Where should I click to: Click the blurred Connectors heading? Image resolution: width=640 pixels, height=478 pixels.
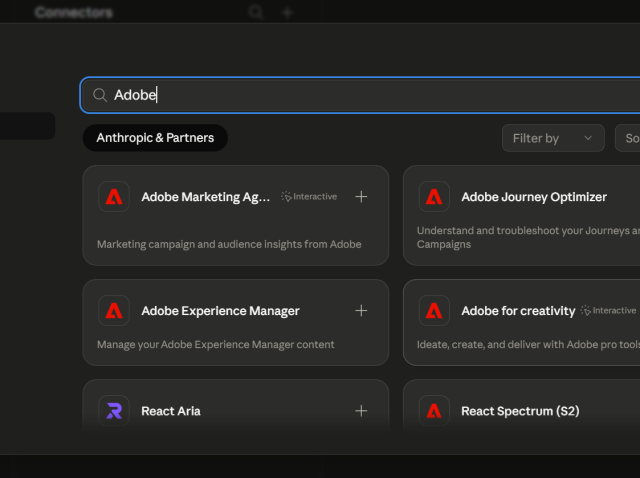pyautogui.click(x=74, y=12)
